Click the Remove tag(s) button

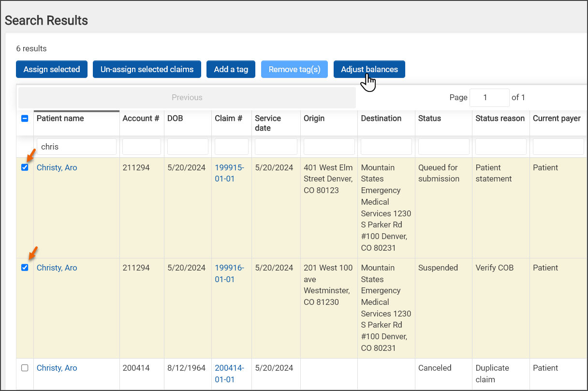(294, 69)
